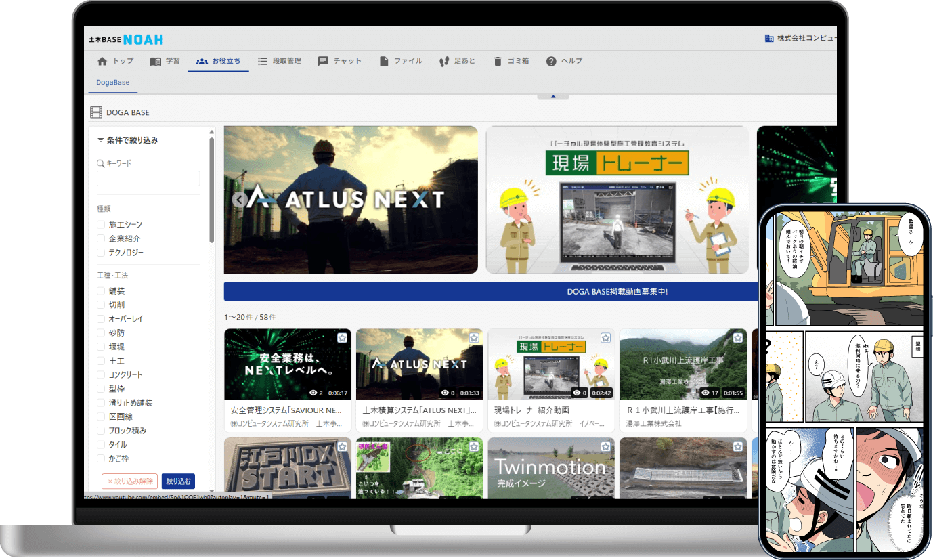
Task: Open the 段取管理 management section
Action: [x=263, y=60]
